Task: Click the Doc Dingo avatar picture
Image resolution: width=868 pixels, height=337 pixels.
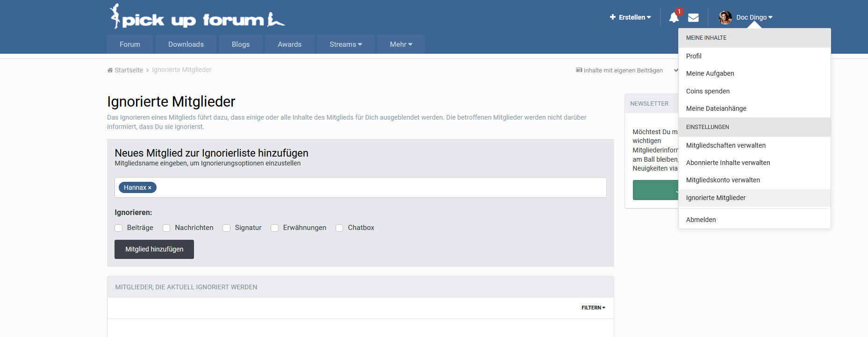Action: (x=725, y=17)
